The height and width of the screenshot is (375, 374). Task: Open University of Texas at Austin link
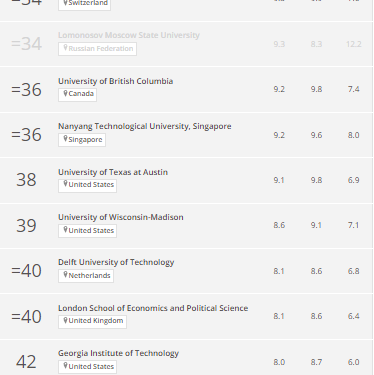pyautogui.click(x=113, y=172)
